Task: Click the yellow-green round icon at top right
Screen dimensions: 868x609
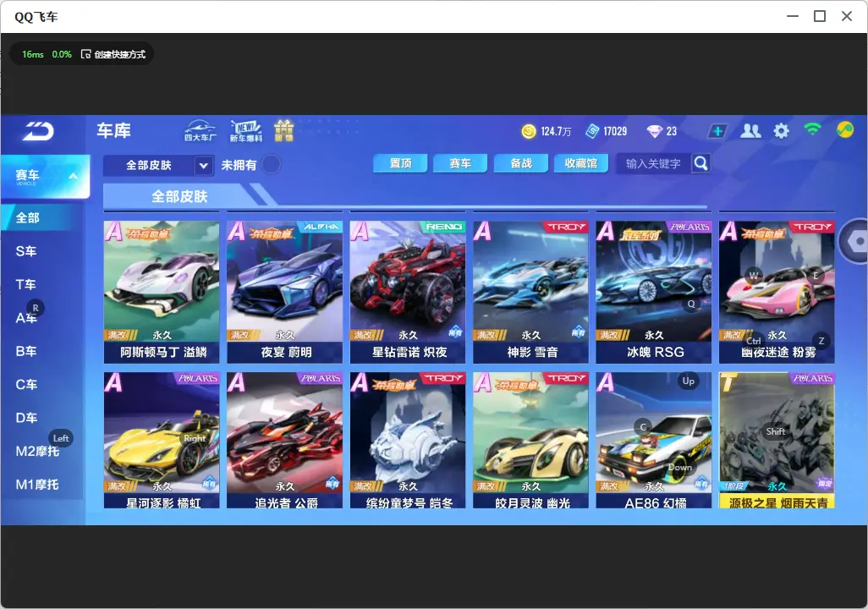Action: coord(845,130)
